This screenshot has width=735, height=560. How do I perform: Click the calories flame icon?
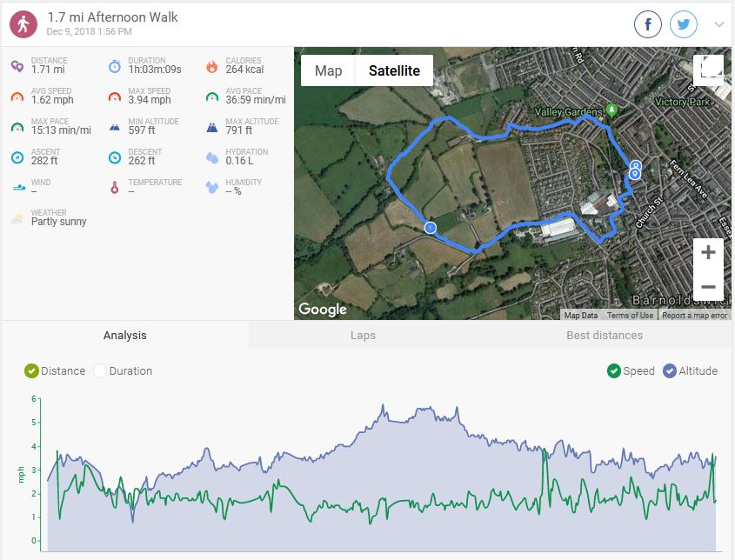pos(212,66)
